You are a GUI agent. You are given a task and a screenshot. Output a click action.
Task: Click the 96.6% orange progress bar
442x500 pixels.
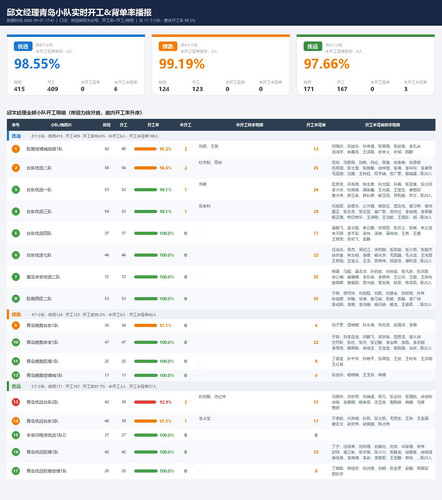(x=145, y=168)
